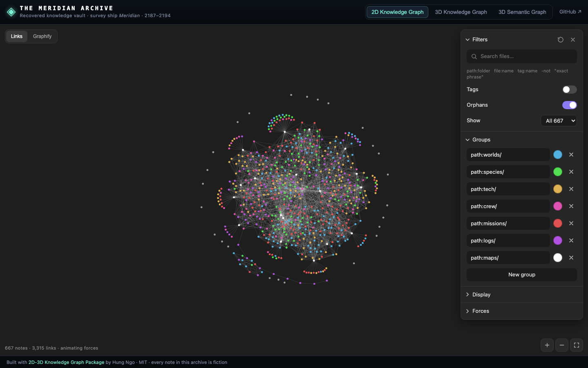Change the white maps color swatch
The image size is (588, 368).
(x=558, y=258)
